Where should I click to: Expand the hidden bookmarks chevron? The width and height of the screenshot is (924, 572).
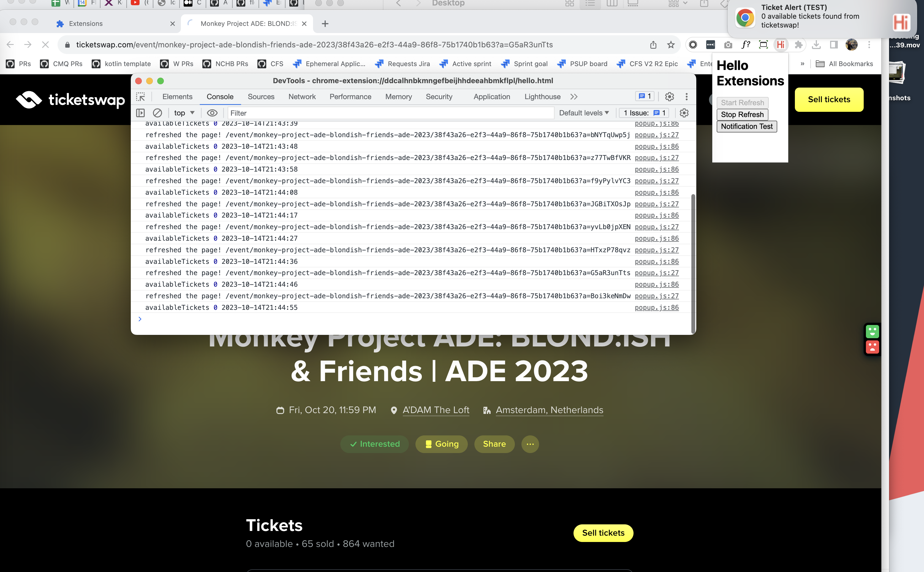tap(803, 64)
